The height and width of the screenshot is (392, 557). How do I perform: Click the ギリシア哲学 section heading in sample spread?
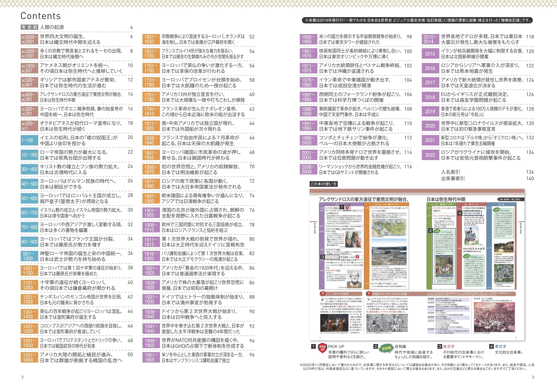(x=341, y=294)
